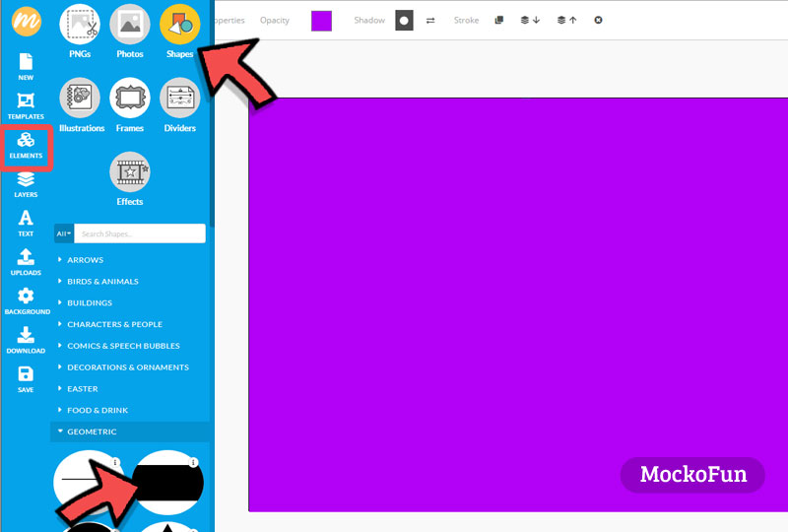Open the Illustrations category
Viewport: 788px width, 532px height.
(x=82, y=105)
